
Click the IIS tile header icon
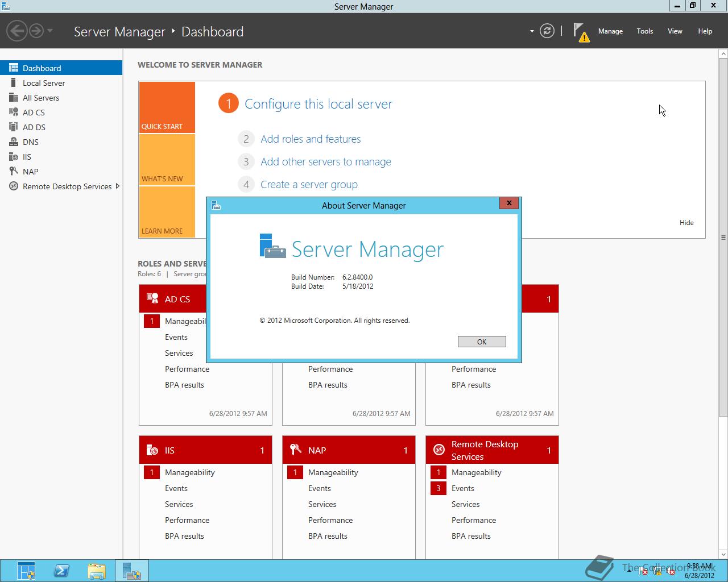pos(152,450)
